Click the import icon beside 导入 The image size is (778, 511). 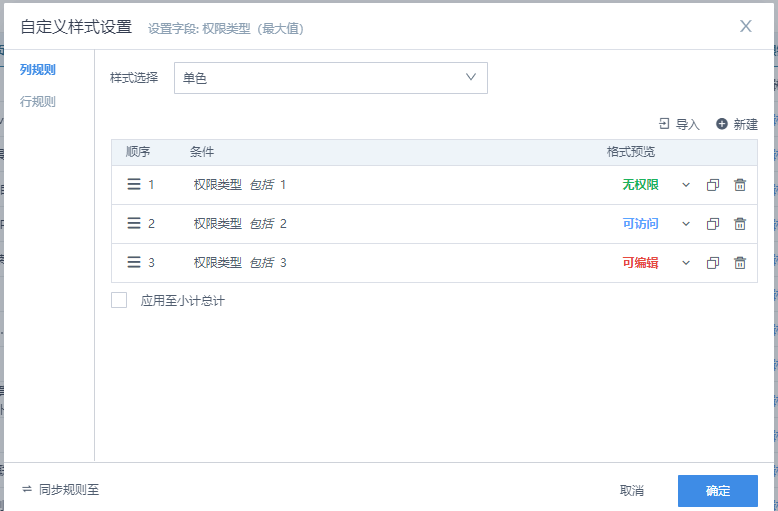tap(664, 124)
